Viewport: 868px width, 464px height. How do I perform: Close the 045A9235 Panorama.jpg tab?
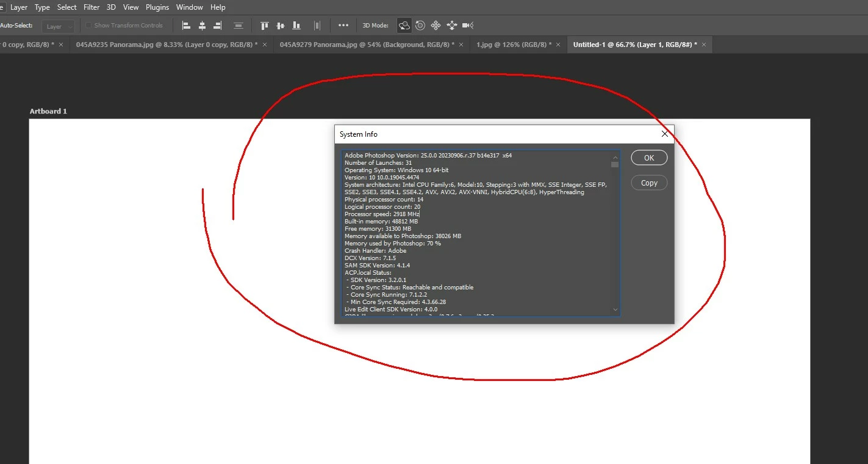[265, 45]
